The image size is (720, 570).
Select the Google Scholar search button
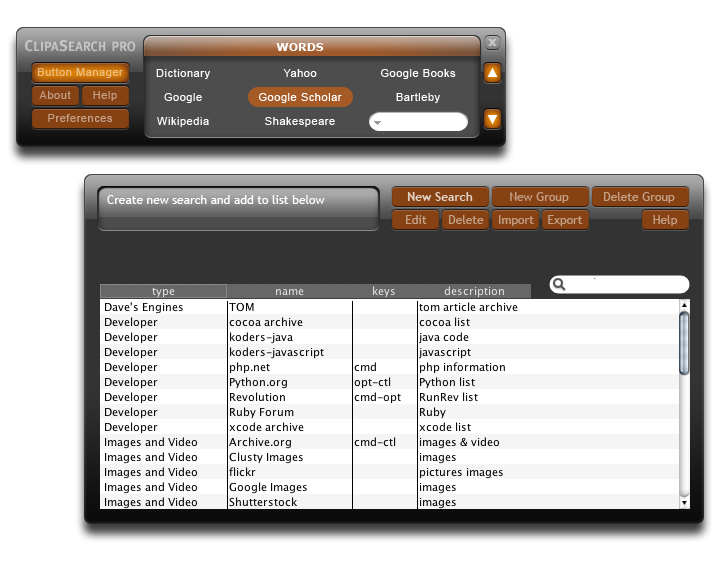(x=300, y=97)
